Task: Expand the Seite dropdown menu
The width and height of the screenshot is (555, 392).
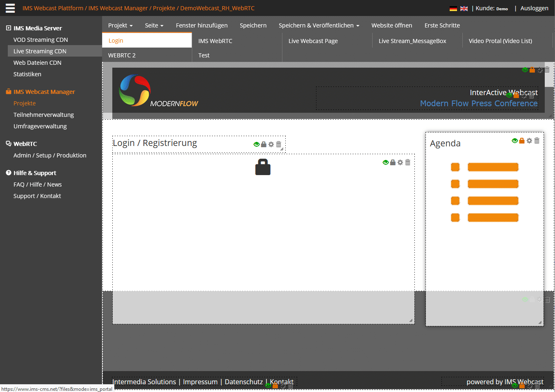Action: pos(154,25)
